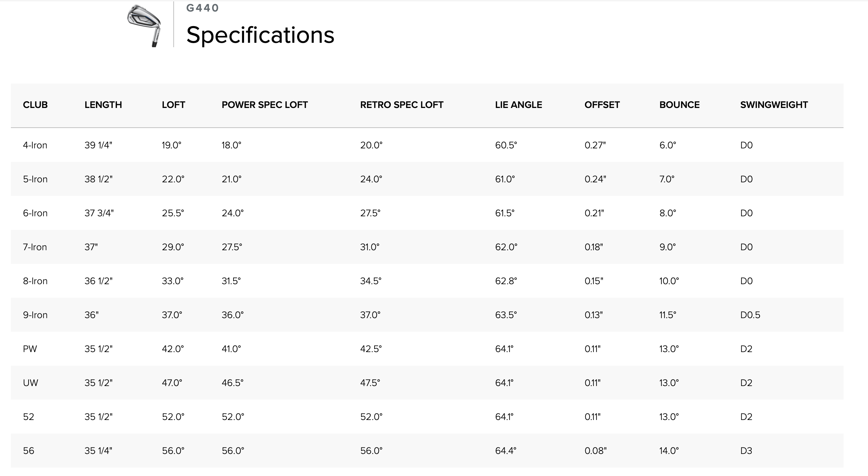Click the 8-Iron lie angle 62.8°
Viewport: 868px width, 476px height.
click(506, 281)
